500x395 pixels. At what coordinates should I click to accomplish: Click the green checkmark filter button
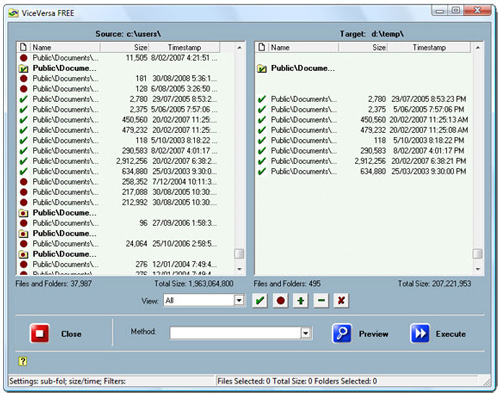pos(260,301)
